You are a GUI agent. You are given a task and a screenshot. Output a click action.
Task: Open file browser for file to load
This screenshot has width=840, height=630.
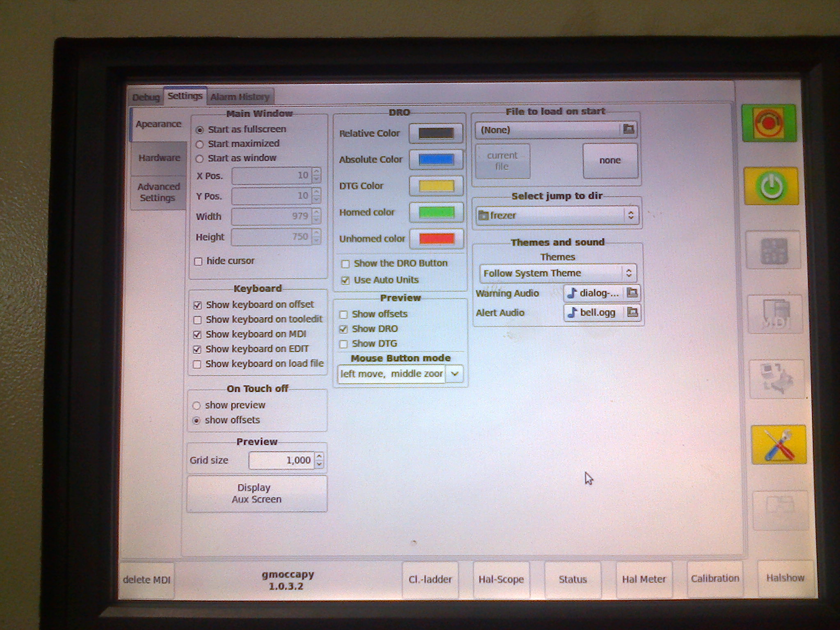[628, 130]
